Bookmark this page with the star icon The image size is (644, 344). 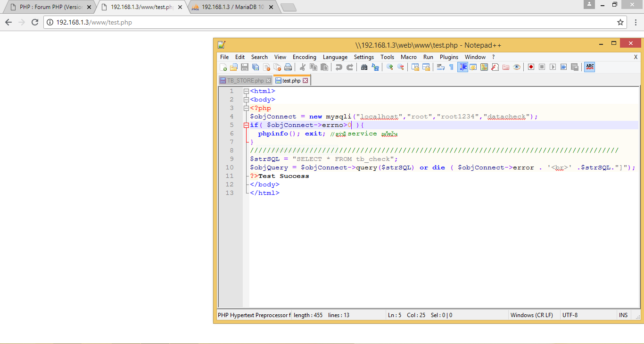(x=620, y=22)
